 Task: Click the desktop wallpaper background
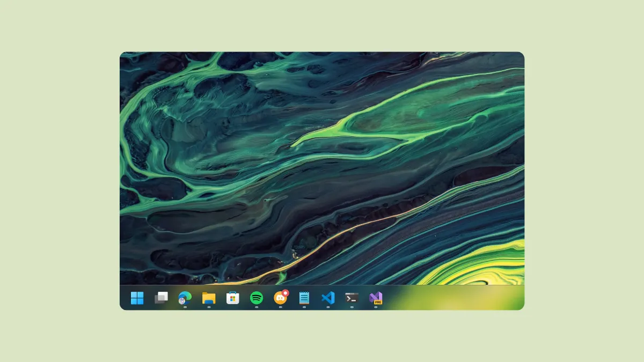point(322,161)
